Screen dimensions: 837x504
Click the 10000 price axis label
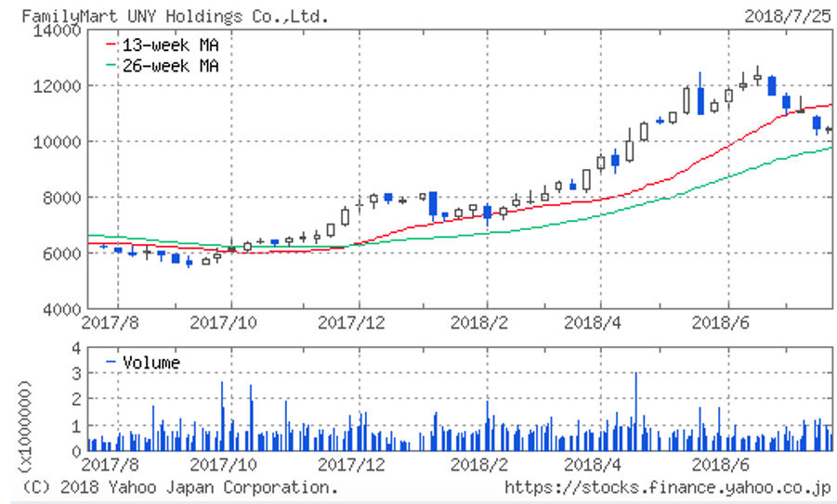[x=61, y=142]
